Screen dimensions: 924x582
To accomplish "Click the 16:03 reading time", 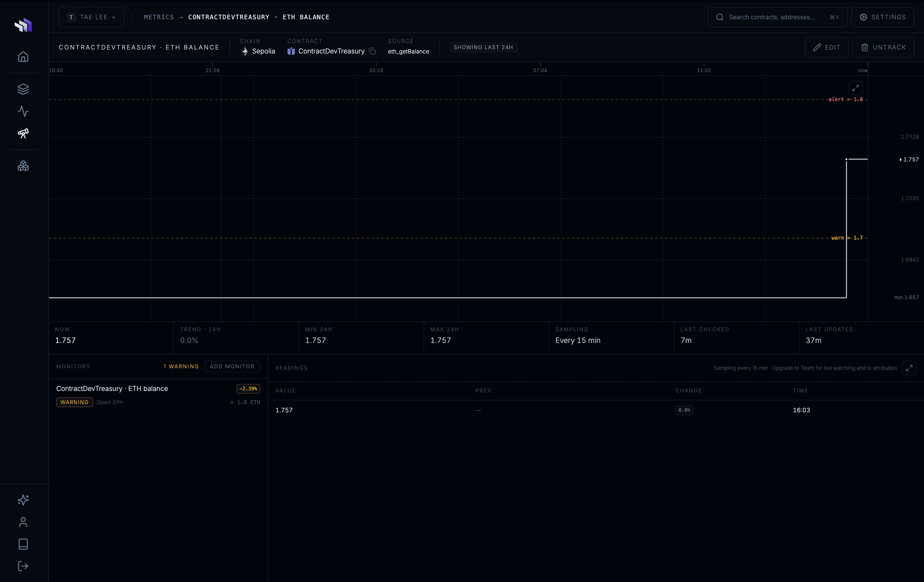I will click(801, 410).
